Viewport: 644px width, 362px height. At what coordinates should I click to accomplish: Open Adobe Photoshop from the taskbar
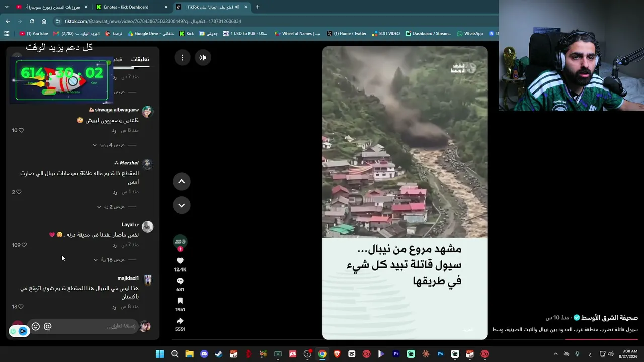pos(440,354)
